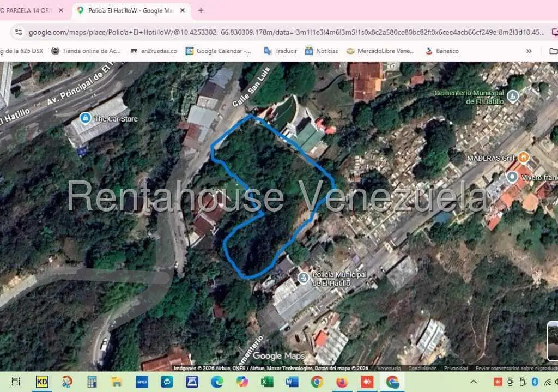558x392 pixels.
Task: Click the Wi-Fi network tray icon
Action: pos(547,382)
